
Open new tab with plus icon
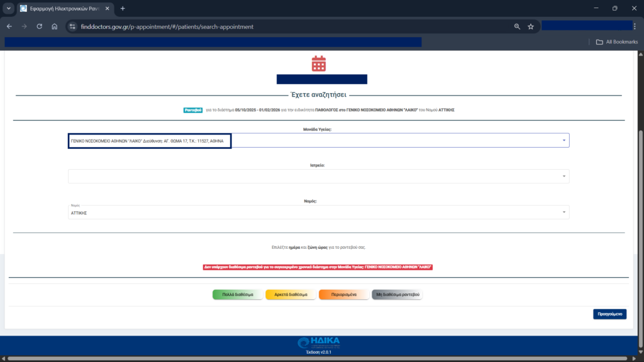pos(123,8)
